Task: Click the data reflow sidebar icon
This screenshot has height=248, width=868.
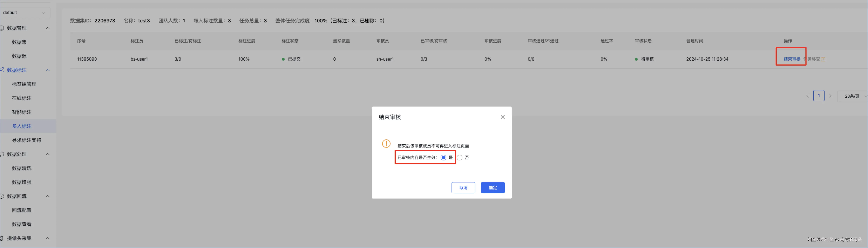Action: [x=2, y=196]
